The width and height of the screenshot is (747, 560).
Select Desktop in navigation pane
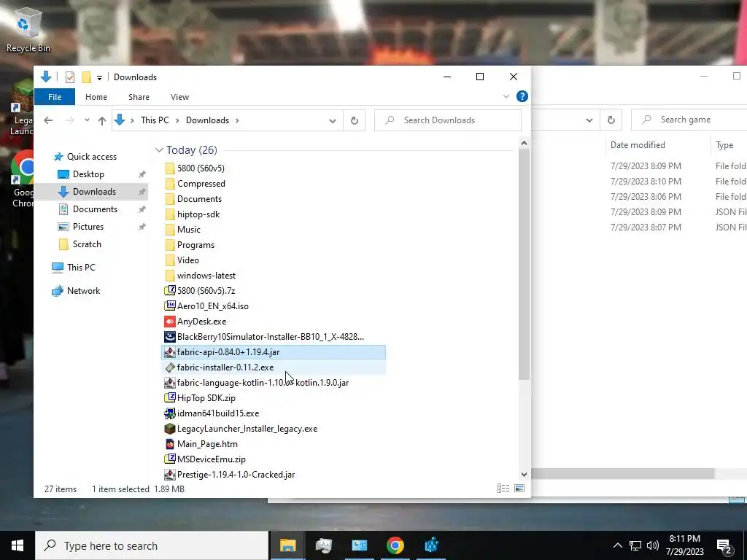tap(88, 174)
